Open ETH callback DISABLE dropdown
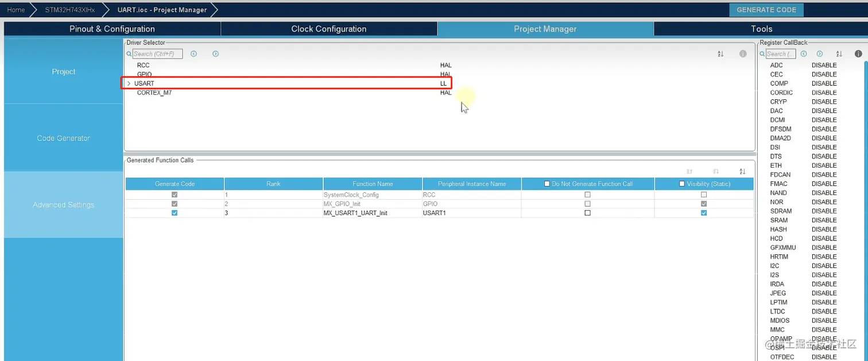Viewport: 868px width, 361px height. point(824,166)
